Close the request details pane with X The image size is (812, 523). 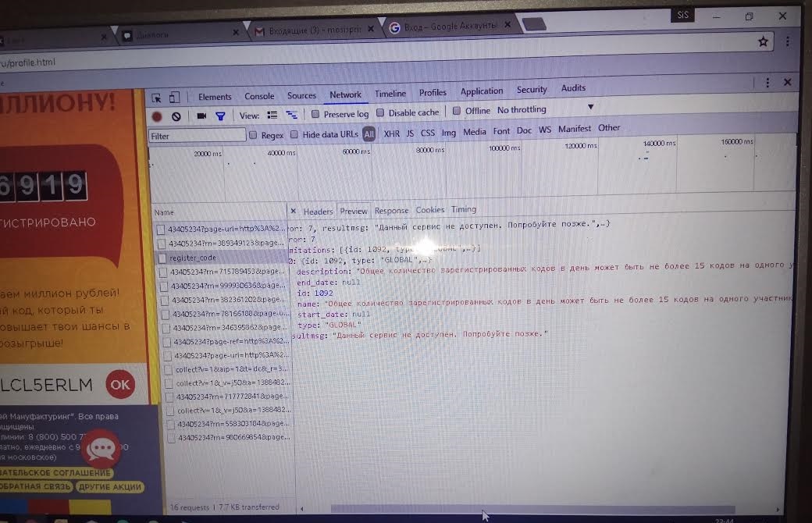[294, 212]
